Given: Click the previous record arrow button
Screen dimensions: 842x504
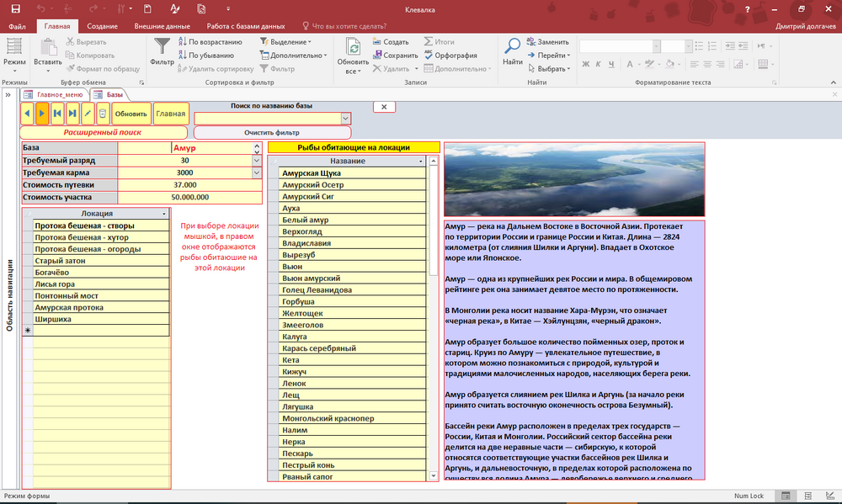Looking at the screenshot, I should (27, 113).
